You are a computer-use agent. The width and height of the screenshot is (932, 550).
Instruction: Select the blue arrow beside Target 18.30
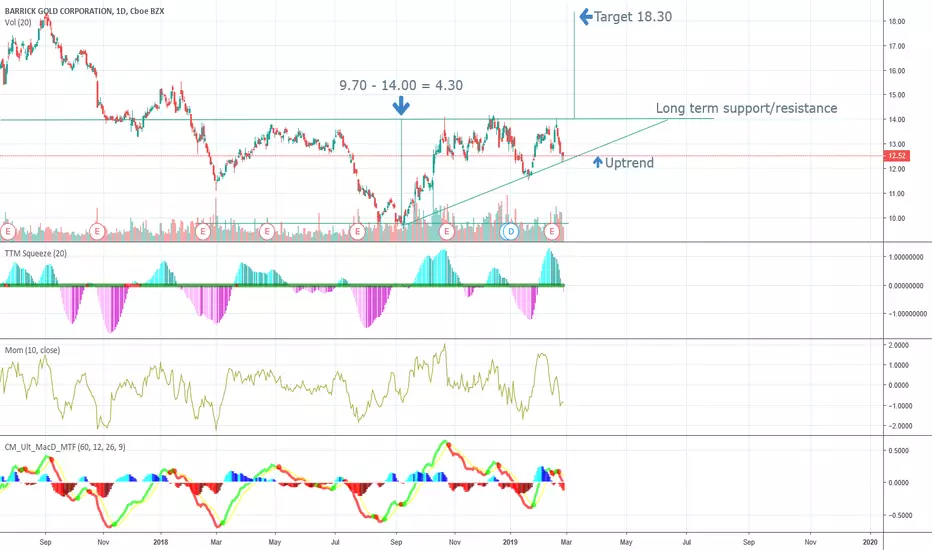click(x=585, y=17)
